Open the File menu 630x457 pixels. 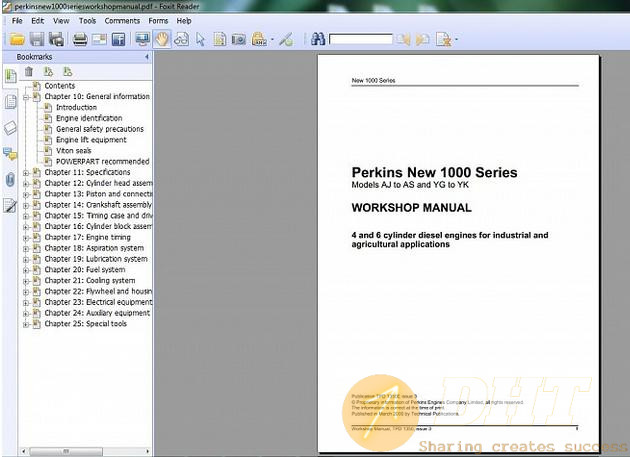17,20
